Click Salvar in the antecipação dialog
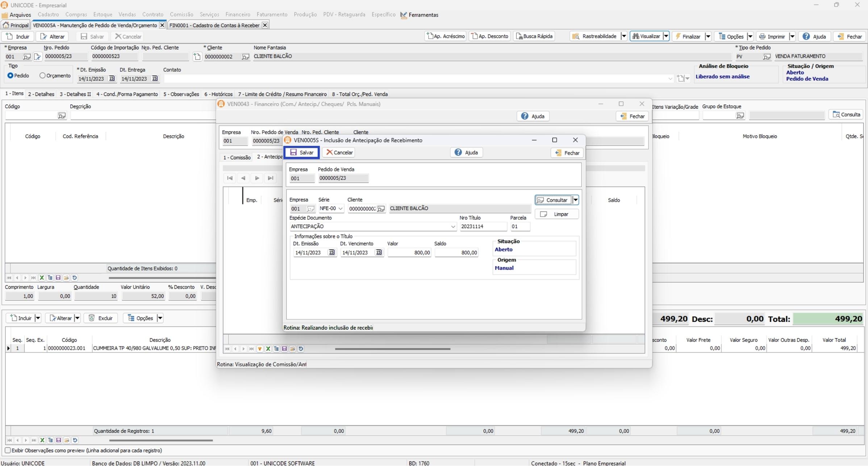The image size is (868, 466). [x=301, y=153]
